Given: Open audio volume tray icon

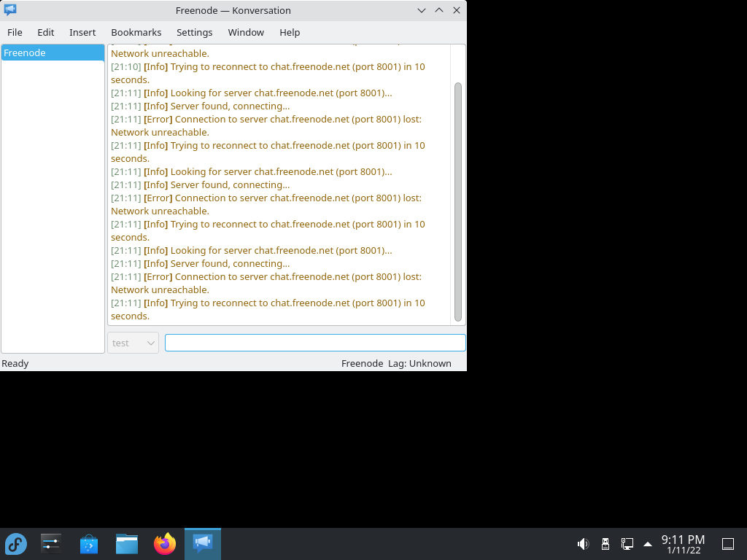Looking at the screenshot, I should point(583,544).
